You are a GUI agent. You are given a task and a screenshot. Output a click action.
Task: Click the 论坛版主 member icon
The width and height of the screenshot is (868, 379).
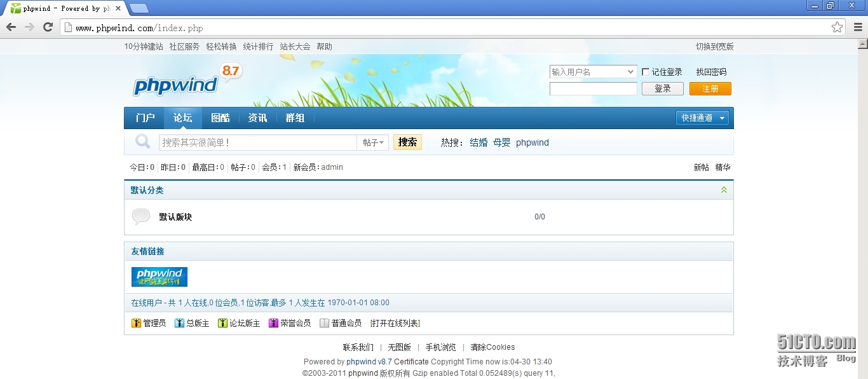[x=222, y=323]
